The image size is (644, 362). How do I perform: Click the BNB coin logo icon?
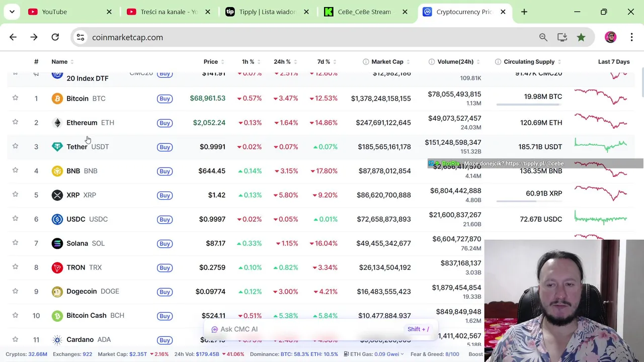pyautogui.click(x=57, y=171)
